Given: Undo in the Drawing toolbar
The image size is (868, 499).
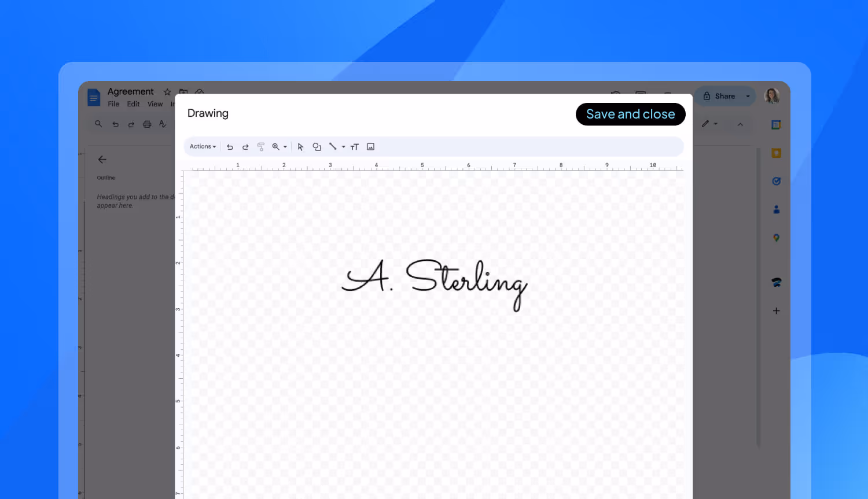Looking at the screenshot, I should [230, 147].
